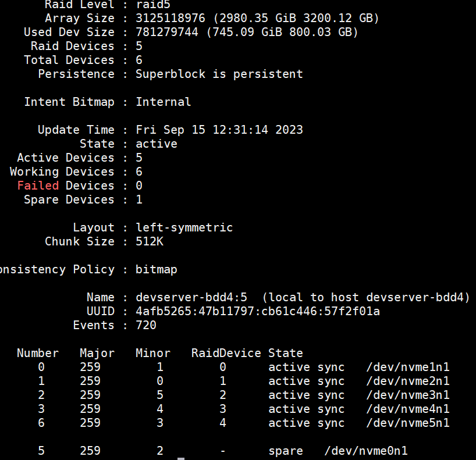Click the "Superblock is persistent" text
The image size is (476, 460).
click(219, 74)
